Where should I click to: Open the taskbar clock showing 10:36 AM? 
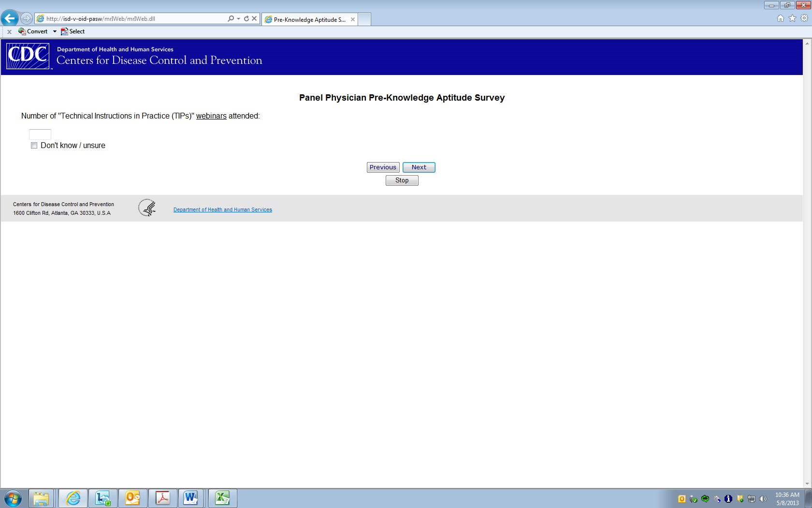787,499
